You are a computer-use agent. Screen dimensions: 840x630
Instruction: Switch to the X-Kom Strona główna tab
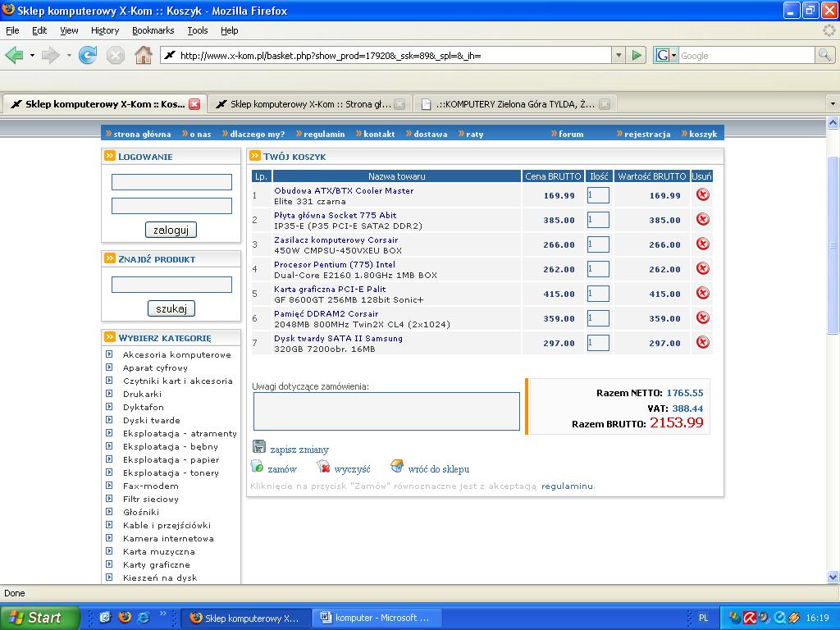[309, 104]
